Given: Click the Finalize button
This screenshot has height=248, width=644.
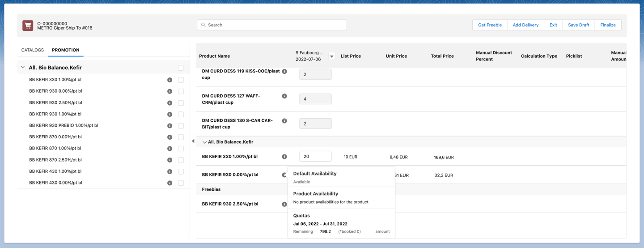Looking at the screenshot, I should [x=608, y=25].
